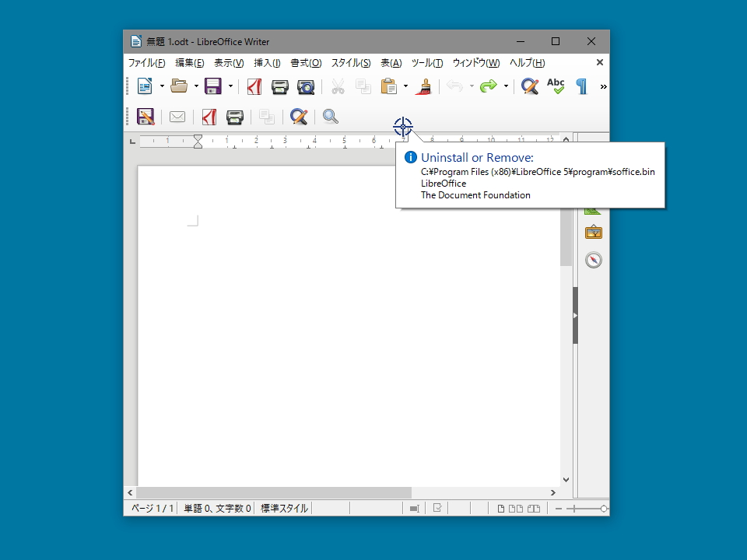The height and width of the screenshot is (560, 747).
Task: Click the Print icon in top toolbar
Action: (x=279, y=86)
